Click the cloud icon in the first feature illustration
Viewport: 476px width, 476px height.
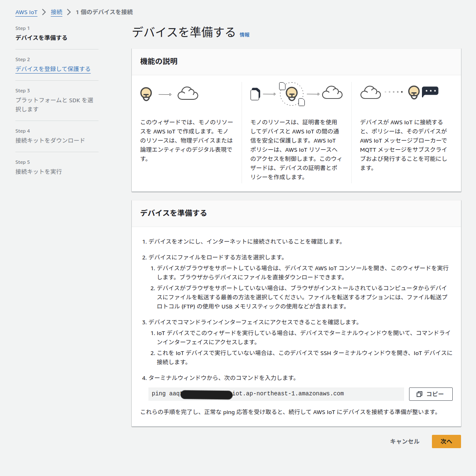click(188, 93)
